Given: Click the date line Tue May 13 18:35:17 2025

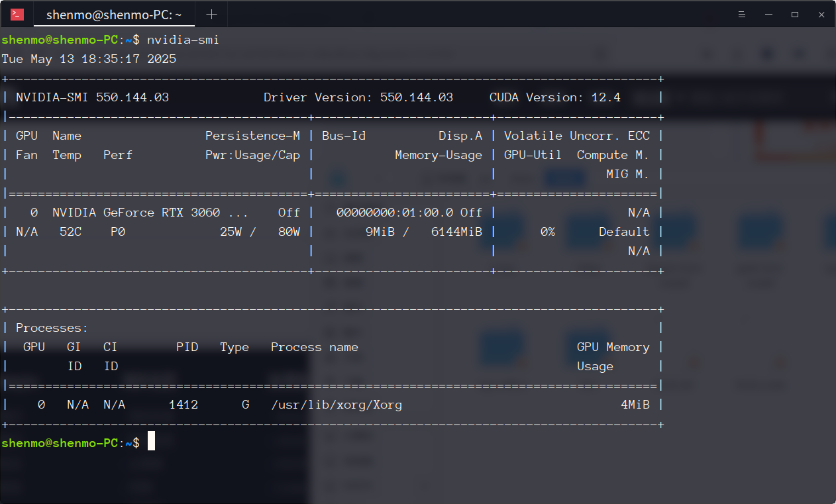Looking at the screenshot, I should [89, 59].
